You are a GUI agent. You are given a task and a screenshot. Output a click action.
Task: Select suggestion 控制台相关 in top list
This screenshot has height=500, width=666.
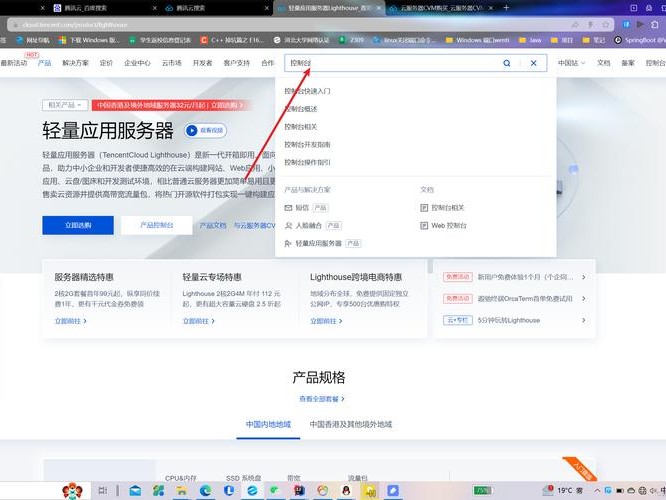pyautogui.click(x=301, y=127)
